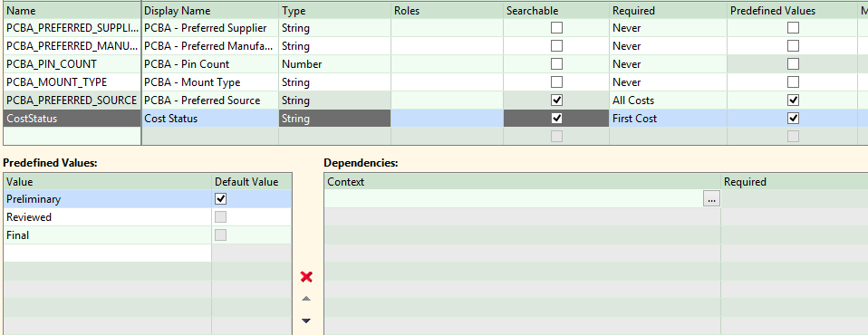Image resolution: width=868 pixels, height=335 pixels.
Task: Click PCBA - Preferred Supplier display name
Action: (x=210, y=28)
